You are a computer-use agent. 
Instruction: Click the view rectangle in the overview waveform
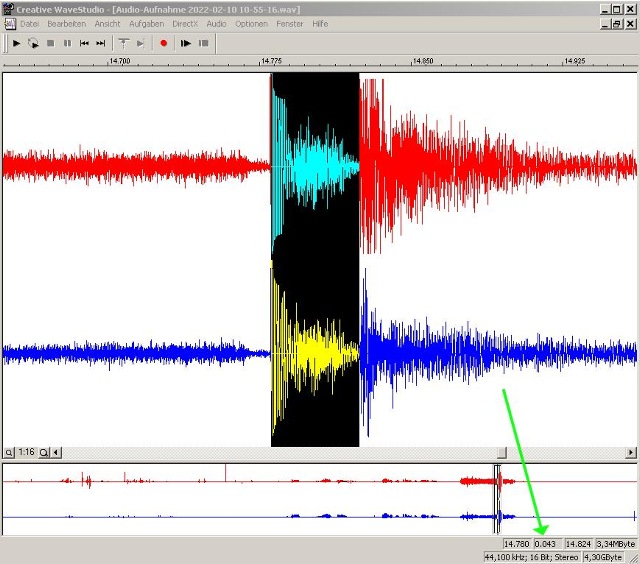point(497,499)
